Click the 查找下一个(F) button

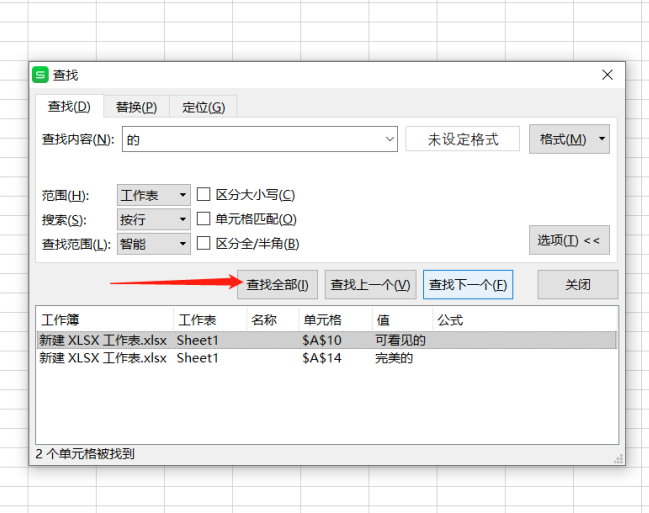coord(468,285)
